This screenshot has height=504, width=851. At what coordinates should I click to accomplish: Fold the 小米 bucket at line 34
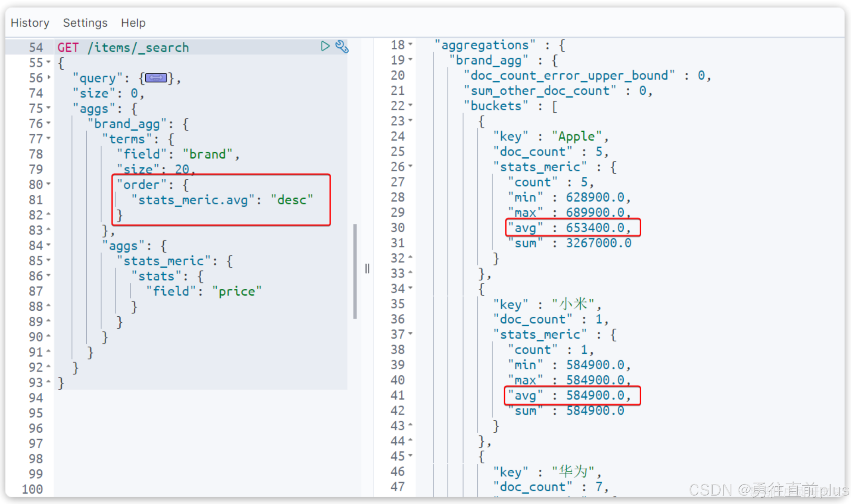point(410,288)
